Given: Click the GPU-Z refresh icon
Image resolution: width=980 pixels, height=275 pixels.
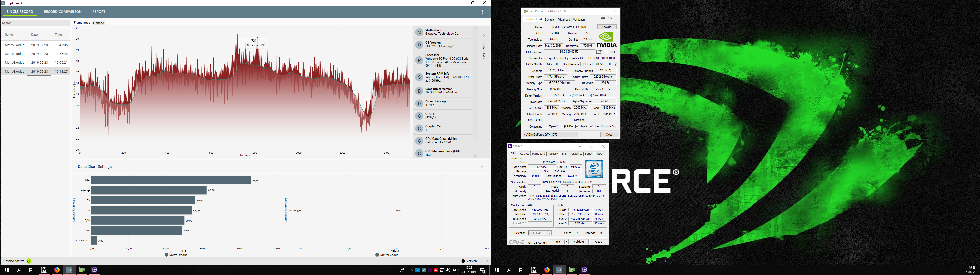Looking at the screenshot, I should [x=610, y=18].
